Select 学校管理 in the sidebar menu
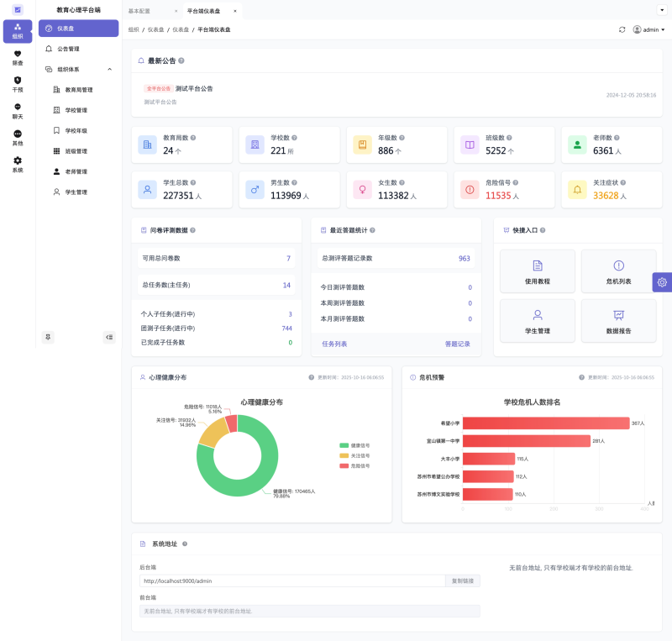 [76, 110]
